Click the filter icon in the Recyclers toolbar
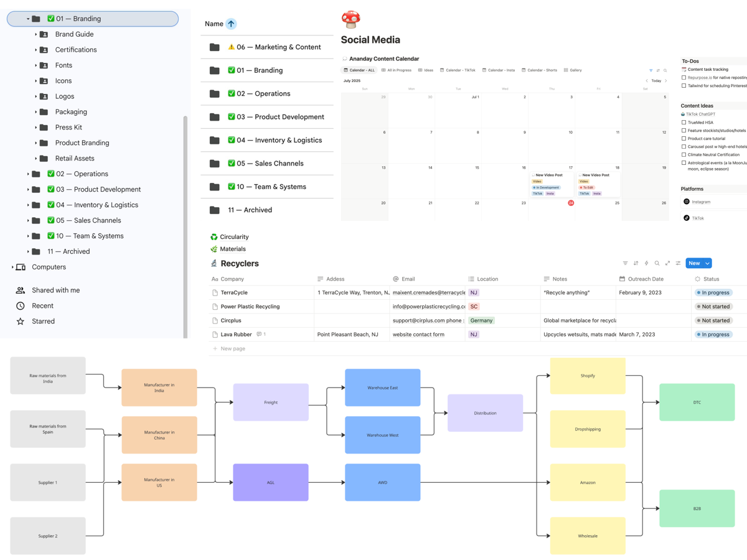Viewport: 747px width, 560px height. coord(625,263)
